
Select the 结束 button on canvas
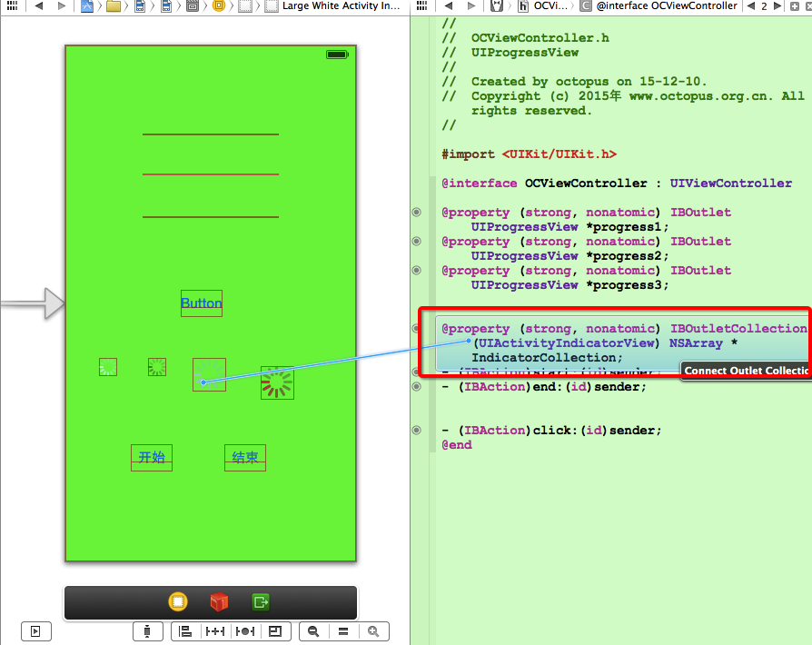[245, 458]
